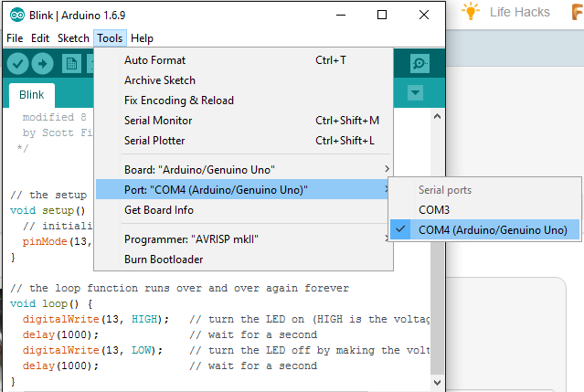Open the tab options dropdown arrow
Image resolution: width=584 pixels, height=392 pixels.
pyautogui.click(x=415, y=92)
